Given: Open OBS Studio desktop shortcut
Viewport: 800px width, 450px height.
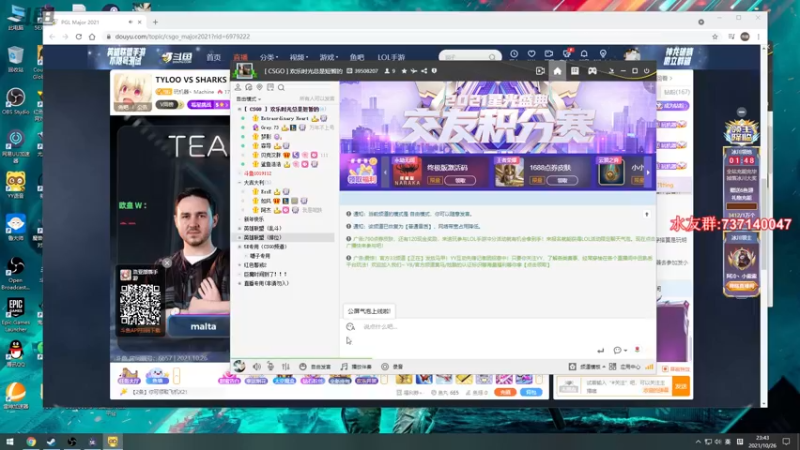Looking at the screenshot, I should click(x=15, y=102).
